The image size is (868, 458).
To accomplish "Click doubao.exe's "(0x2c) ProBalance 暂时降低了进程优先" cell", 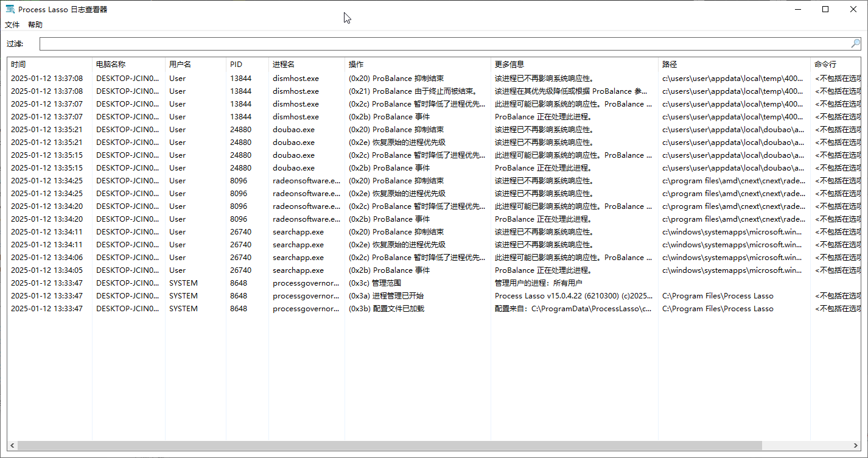I will pos(418,155).
